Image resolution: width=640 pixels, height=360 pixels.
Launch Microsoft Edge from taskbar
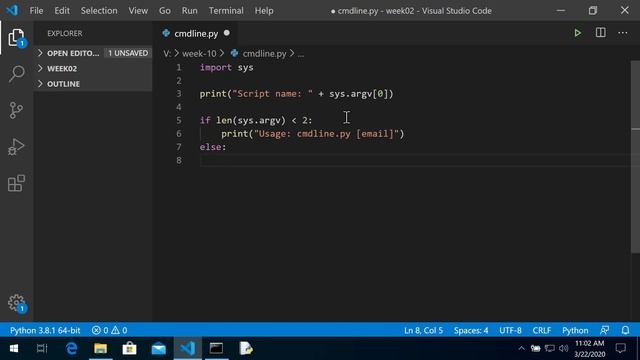(71, 349)
